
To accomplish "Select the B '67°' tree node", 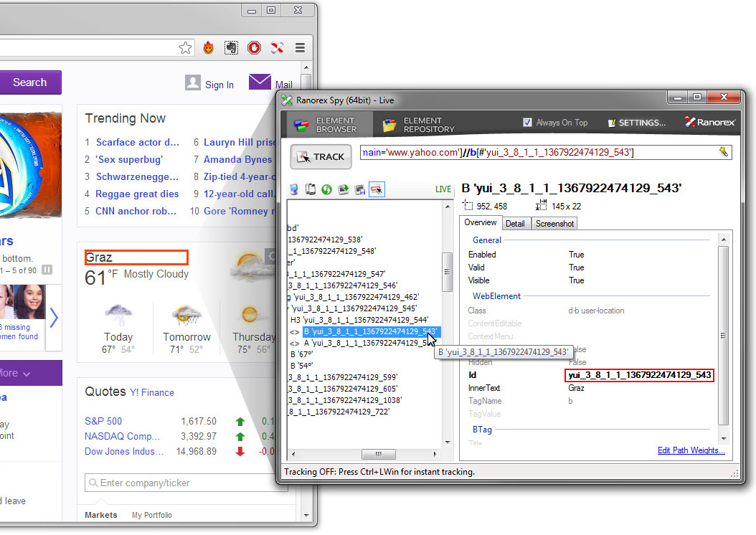I will pyautogui.click(x=301, y=354).
